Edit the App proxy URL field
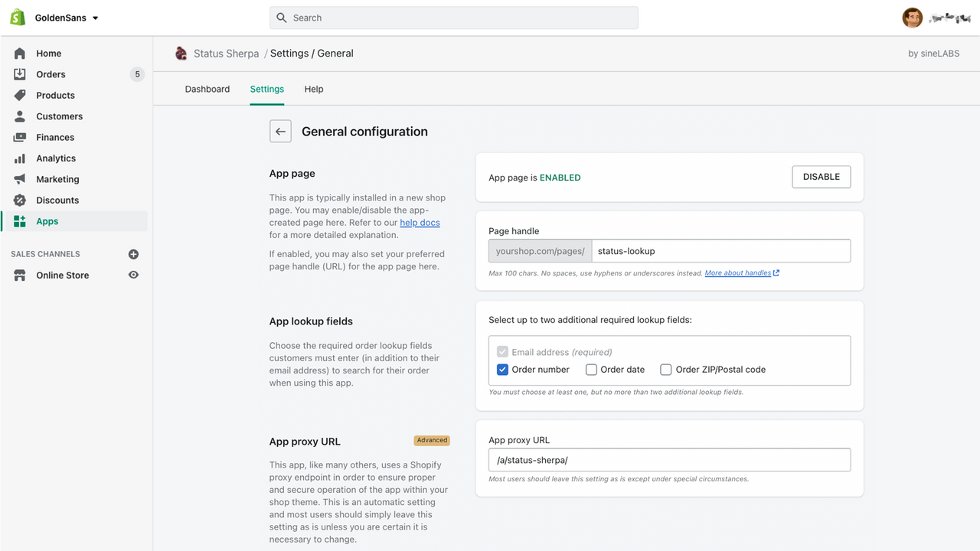This screenshot has height=551, width=980. (x=670, y=460)
